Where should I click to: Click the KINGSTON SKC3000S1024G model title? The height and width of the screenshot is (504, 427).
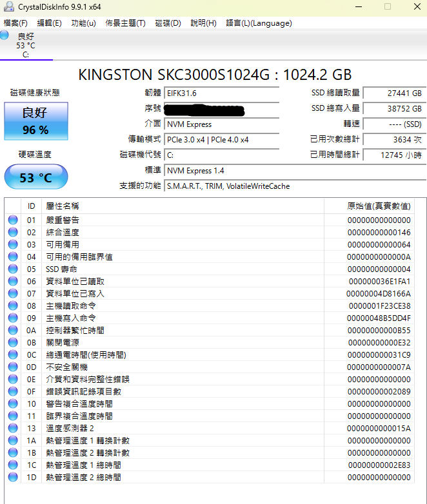tap(215, 75)
